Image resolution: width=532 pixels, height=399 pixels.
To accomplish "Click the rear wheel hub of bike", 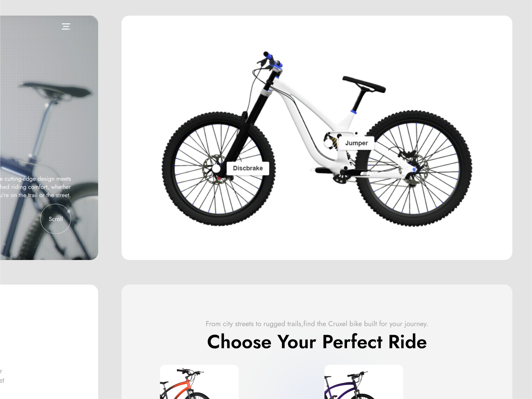I will point(413,169).
